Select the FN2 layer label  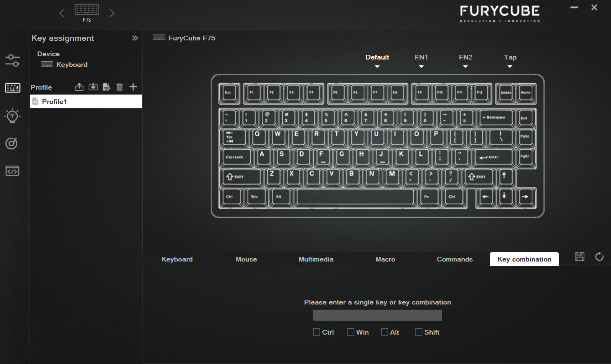[465, 57]
